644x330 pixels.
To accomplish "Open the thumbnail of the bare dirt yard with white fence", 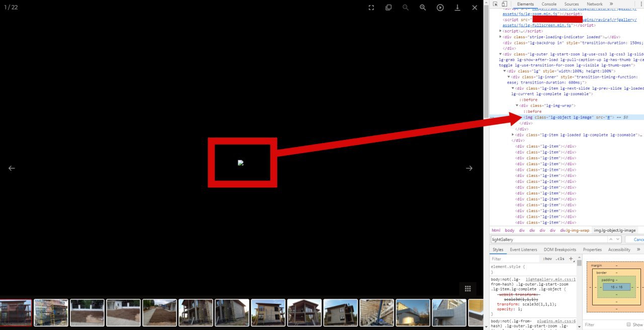I will click(x=87, y=312).
